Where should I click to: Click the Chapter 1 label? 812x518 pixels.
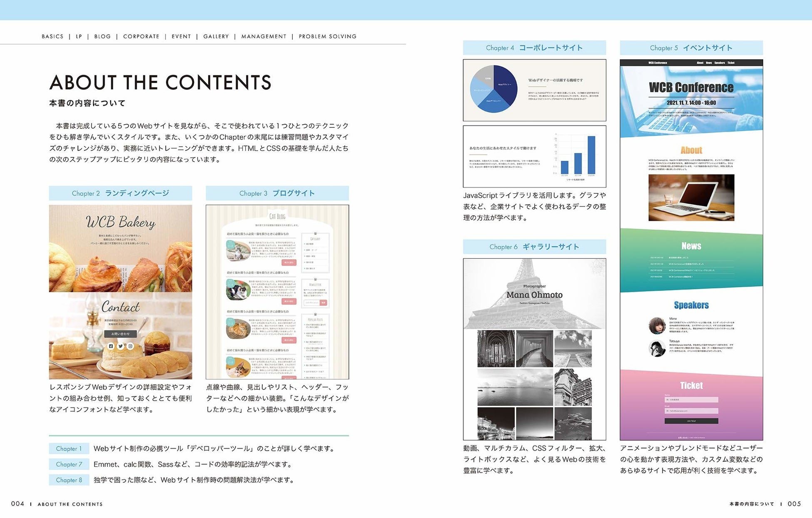pos(69,449)
